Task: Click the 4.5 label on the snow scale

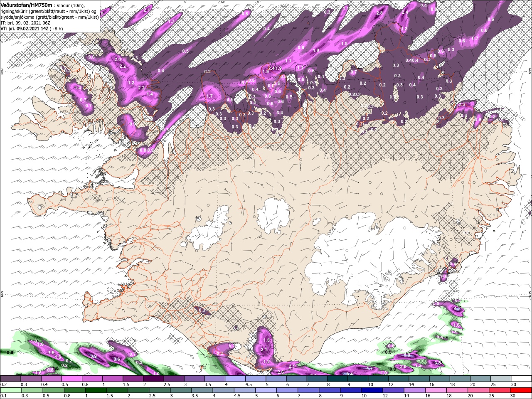Action: click(249, 384)
